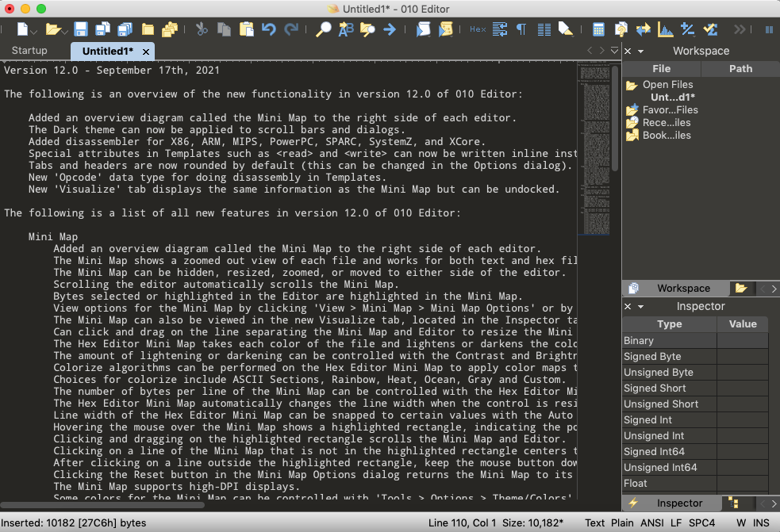
Task: Open the New file type dropdown arrow
Action: [x=34, y=32]
